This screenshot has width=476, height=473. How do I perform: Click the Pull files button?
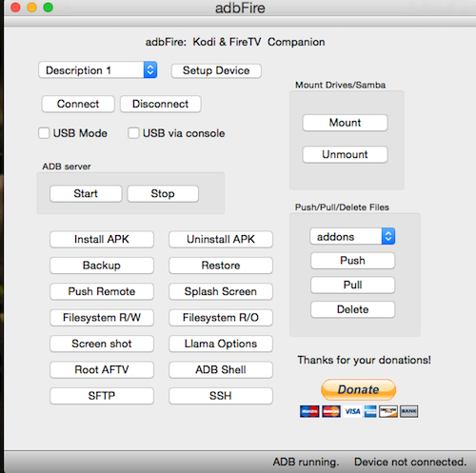point(352,285)
